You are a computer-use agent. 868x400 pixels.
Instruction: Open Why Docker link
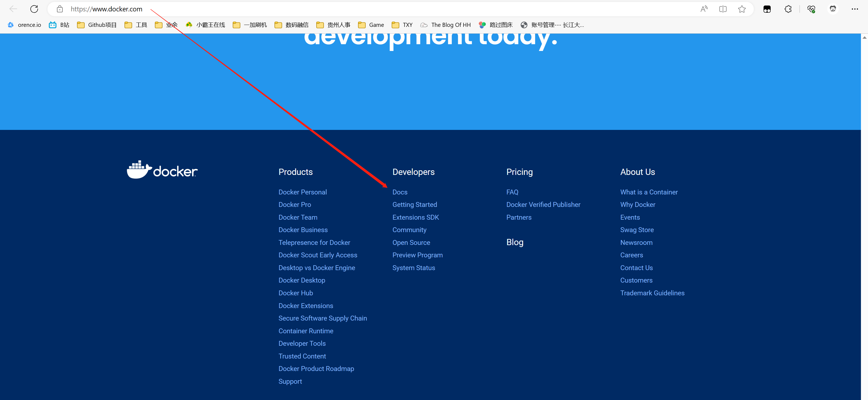(x=638, y=204)
